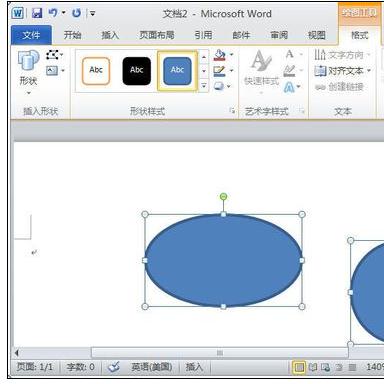Open 快速样式 WordArt quick styles
This screenshot has height=384, width=384.
261,72
